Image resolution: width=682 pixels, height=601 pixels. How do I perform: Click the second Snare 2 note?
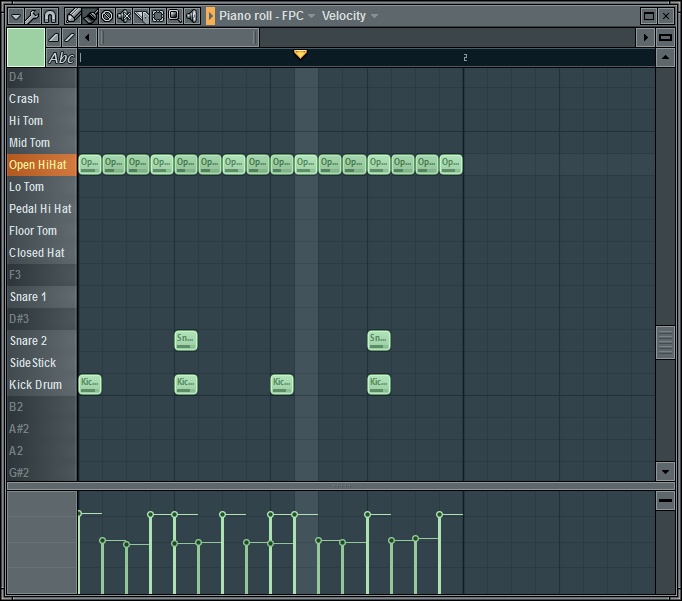point(379,341)
